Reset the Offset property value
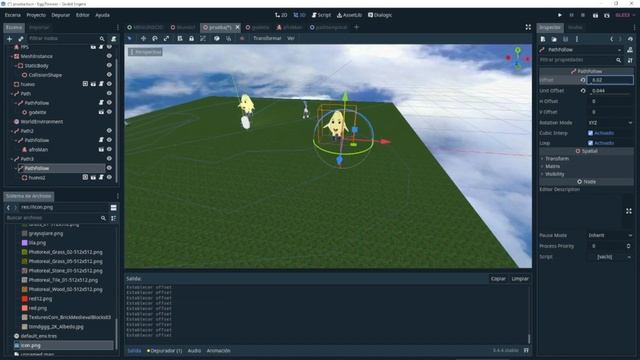This screenshot has height=360, width=640. point(583,80)
